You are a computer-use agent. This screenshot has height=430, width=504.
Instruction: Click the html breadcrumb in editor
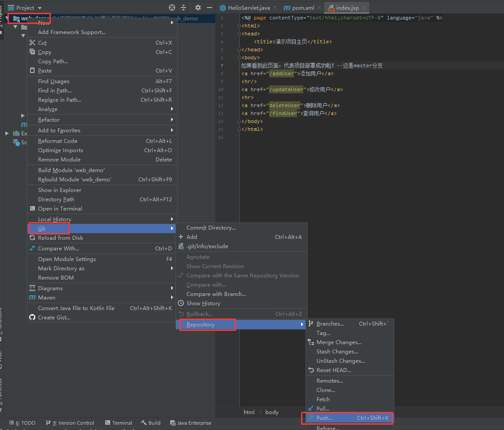(249, 412)
